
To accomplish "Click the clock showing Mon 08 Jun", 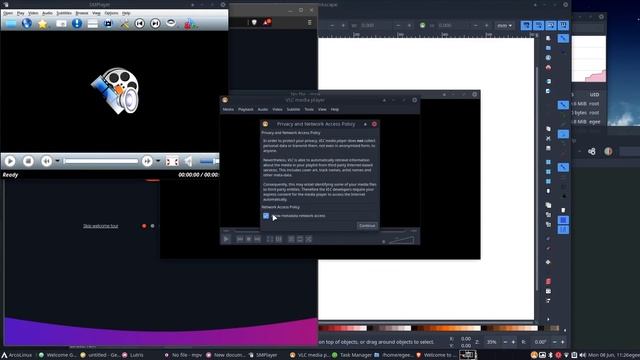I will tap(613, 355).
